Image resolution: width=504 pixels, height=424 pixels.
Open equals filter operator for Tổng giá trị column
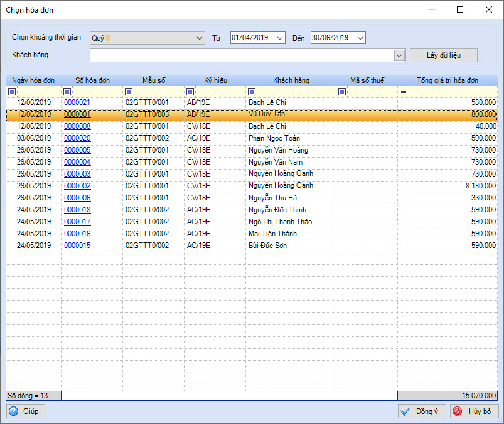(x=404, y=92)
